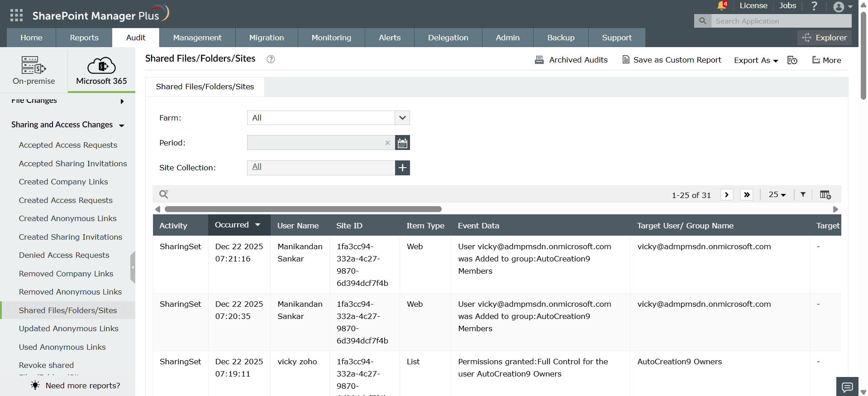Open the Management tab

[x=197, y=38]
